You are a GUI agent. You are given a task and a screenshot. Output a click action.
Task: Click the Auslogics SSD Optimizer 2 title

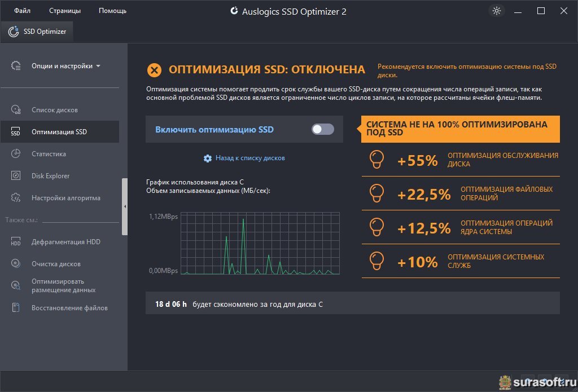tap(294, 11)
